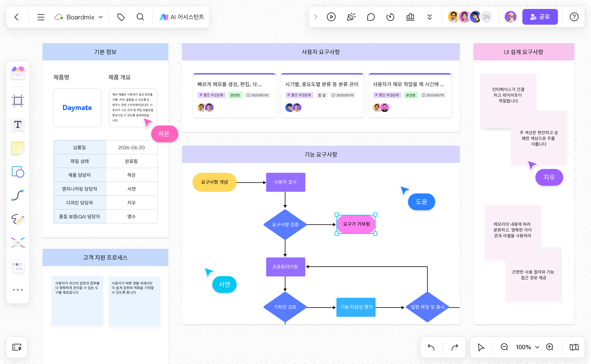The width and height of the screenshot is (591, 364).
Task: Undo the last action
Action: pyautogui.click(x=431, y=347)
